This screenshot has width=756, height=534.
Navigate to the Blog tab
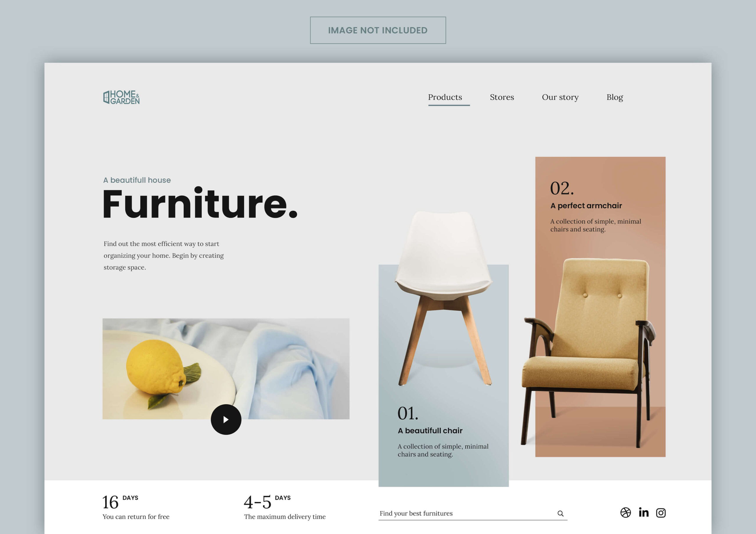[x=614, y=97]
